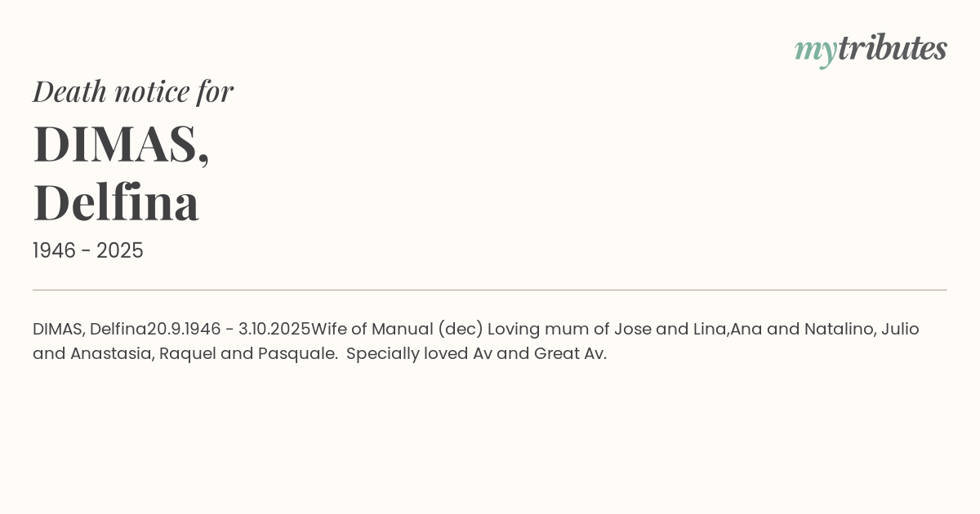The image size is (980, 514).
Task: Click the names "Jose and Lina"
Action: pos(670,329)
